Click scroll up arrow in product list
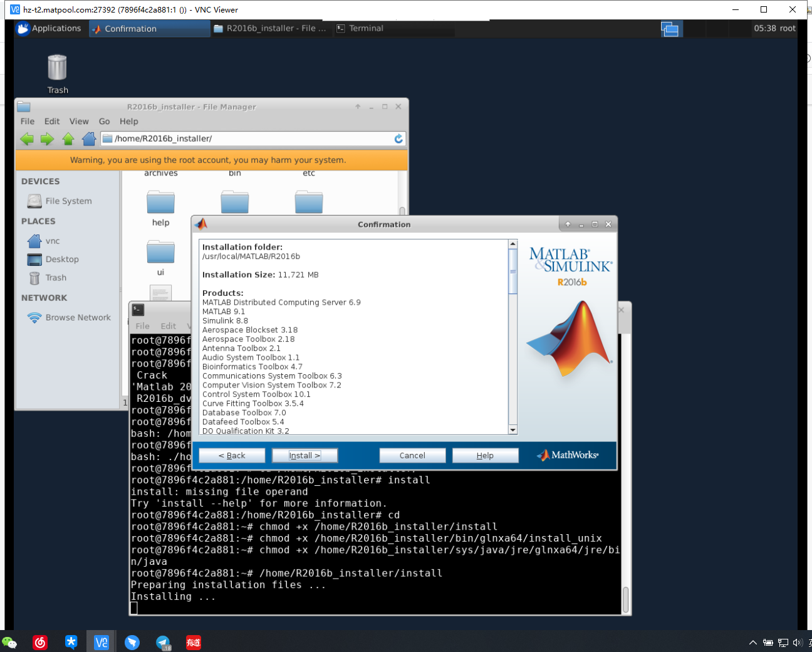This screenshot has height=652, width=812. (513, 244)
